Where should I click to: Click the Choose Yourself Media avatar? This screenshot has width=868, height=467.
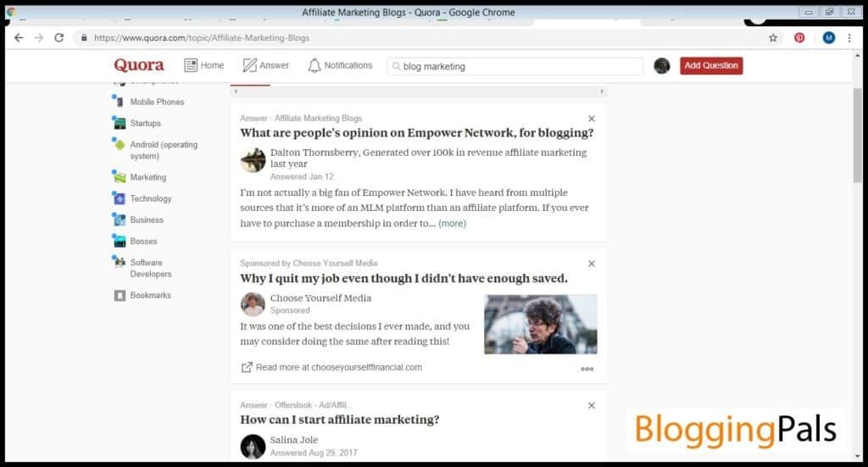point(253,304)
